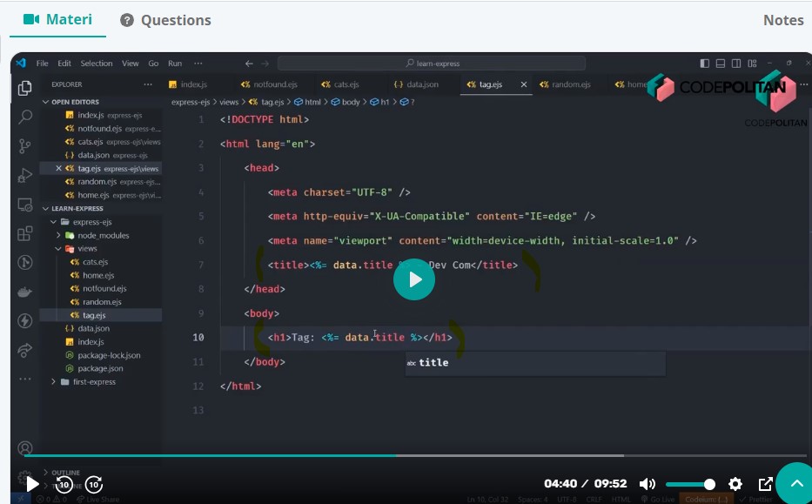Click the large center play button

click(x=413, y=279)
